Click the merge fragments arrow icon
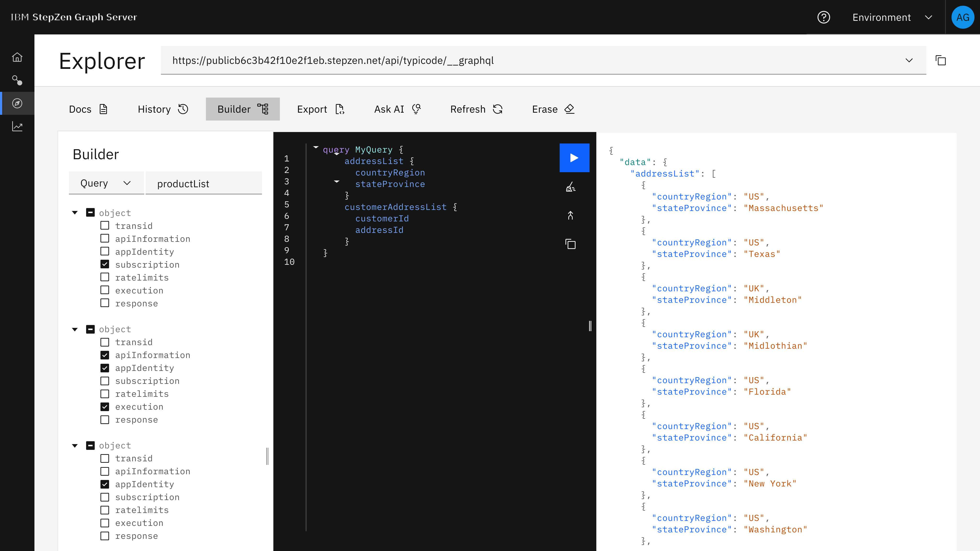980x551 pixels. click(x=570, y=216)
